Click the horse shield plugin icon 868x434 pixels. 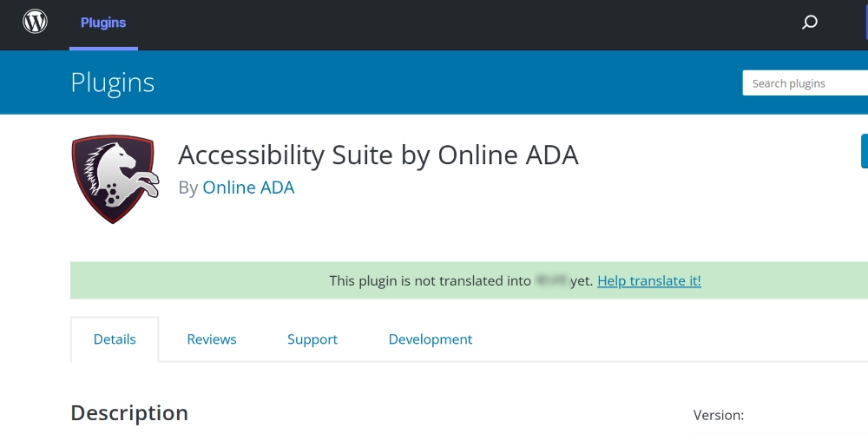(115, 179)
